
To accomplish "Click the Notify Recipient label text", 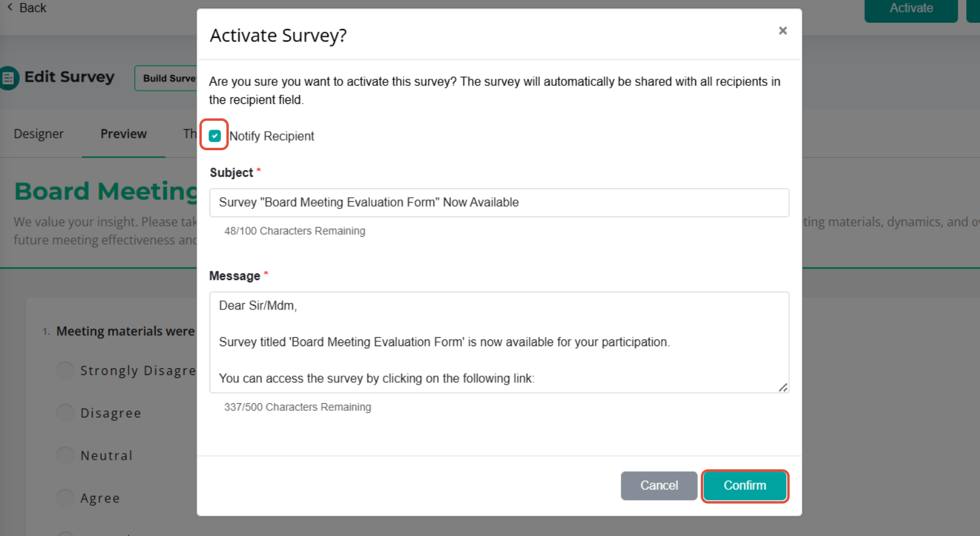I will (x=271, y=136).
